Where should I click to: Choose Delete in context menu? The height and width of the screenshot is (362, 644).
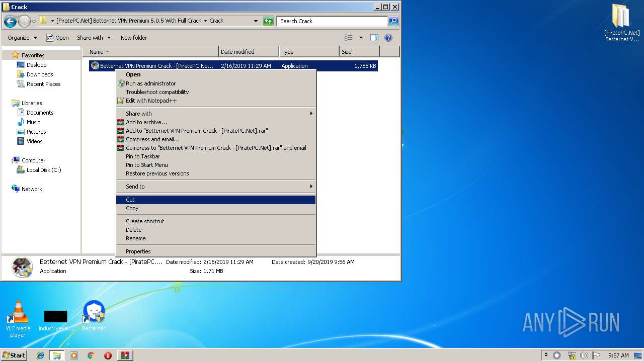216,230
